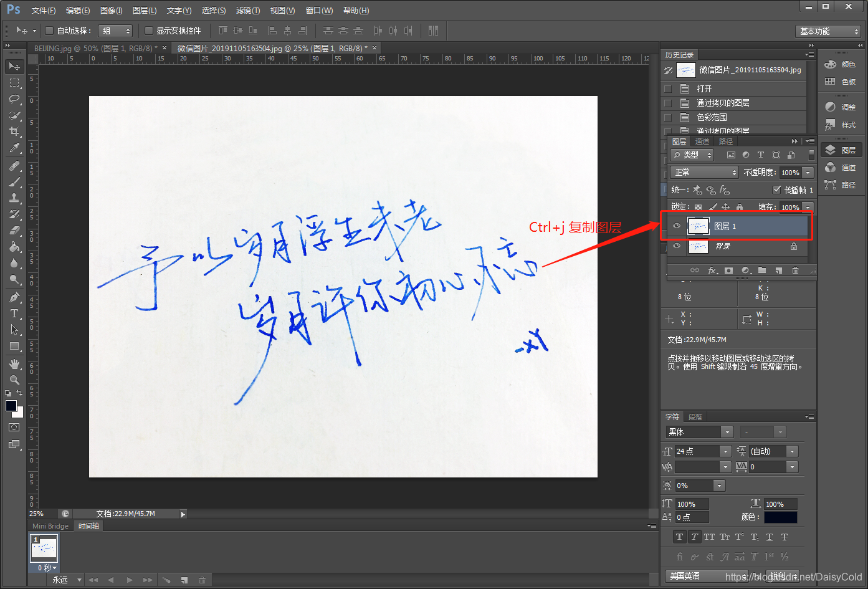
Task: Click the play animation button
Action: 129,580
